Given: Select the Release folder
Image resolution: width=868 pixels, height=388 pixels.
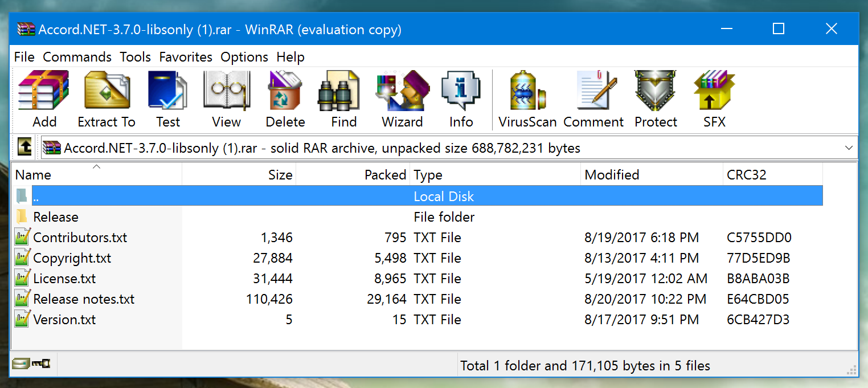Looking at the screenshot, I should click(55, 217).
